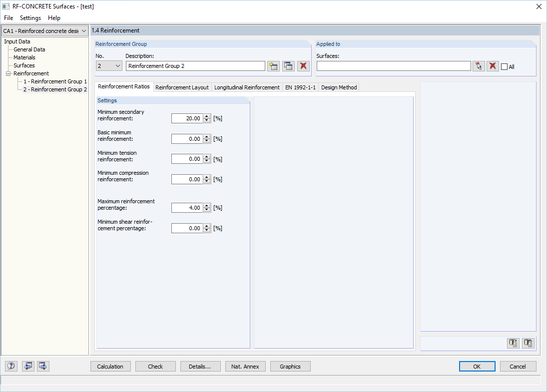Switch to the EN 1992-1-1 tab
547x392 pixels.
coord(300,87)
